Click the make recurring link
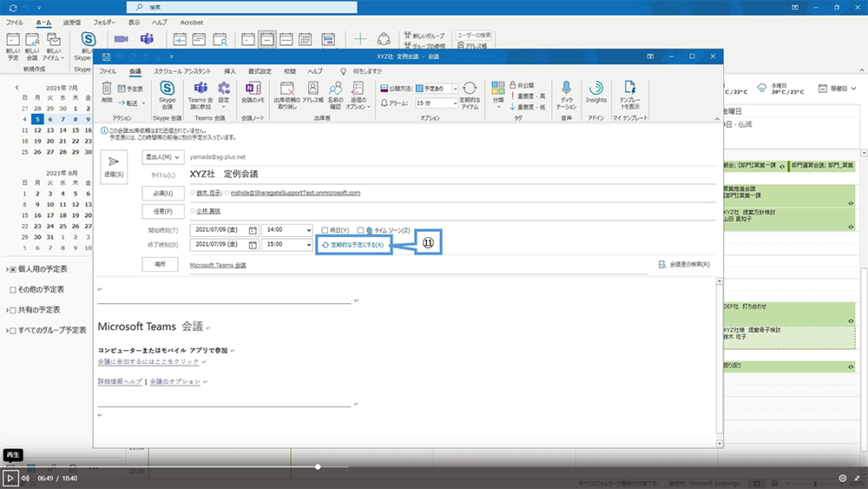 (x=354, y=245)
